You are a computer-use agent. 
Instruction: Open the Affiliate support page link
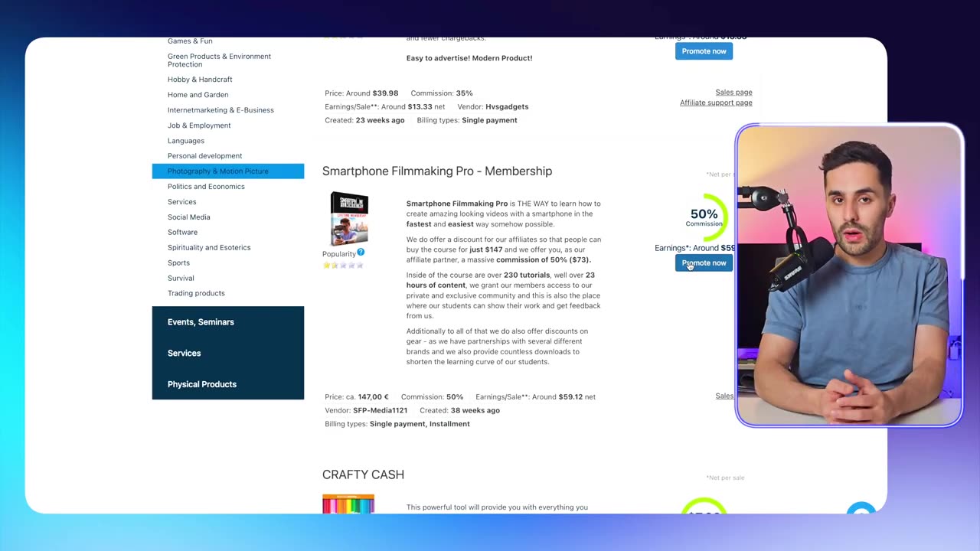tap(716, 103)
